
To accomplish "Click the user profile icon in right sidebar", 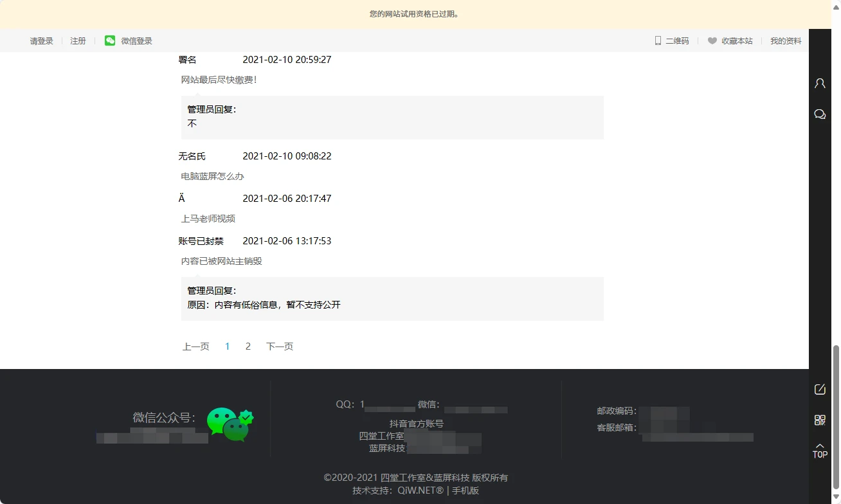I will (820, 83).
